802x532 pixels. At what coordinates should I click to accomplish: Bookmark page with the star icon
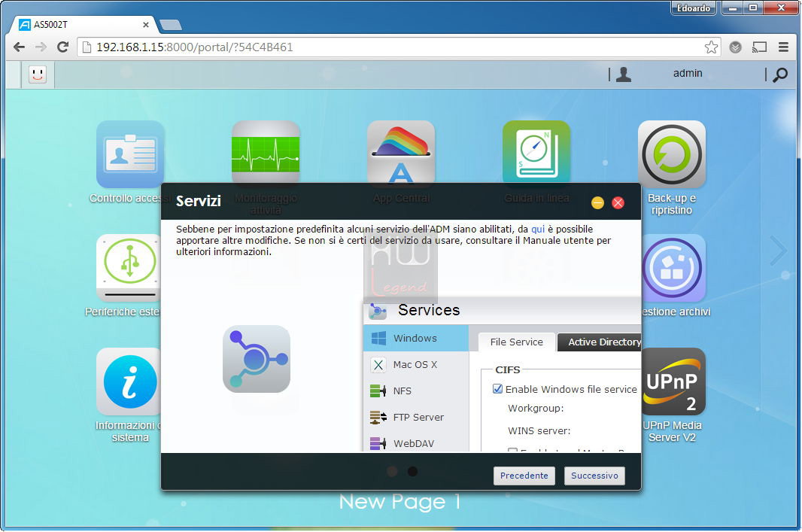click(711, 47)
